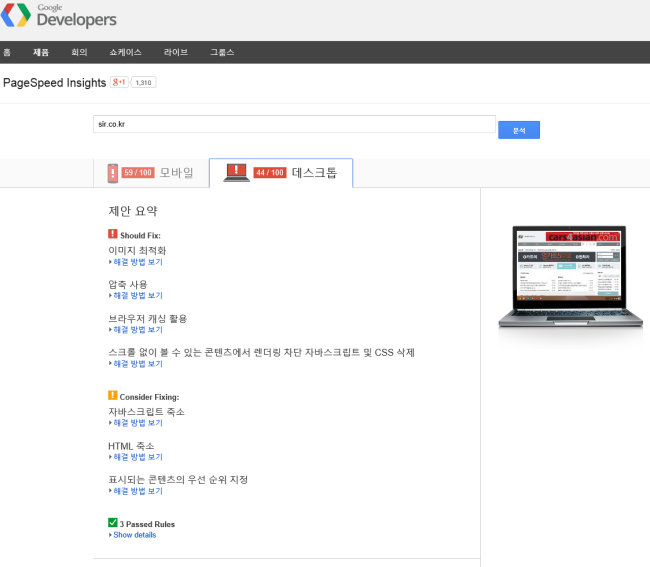Screen dimensions: 650x567
Task: Click the 1,310 share count bubble
Action: point(143,83)
